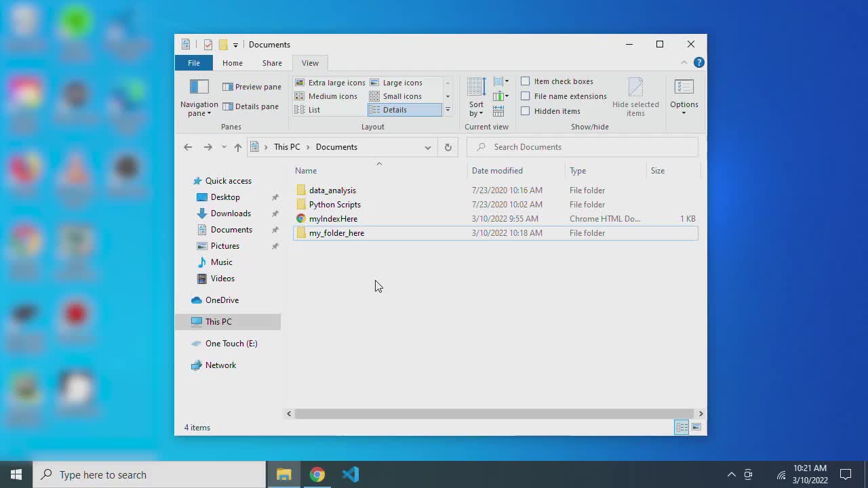Open the File menu
868x488 pixels.
point(194,63)
